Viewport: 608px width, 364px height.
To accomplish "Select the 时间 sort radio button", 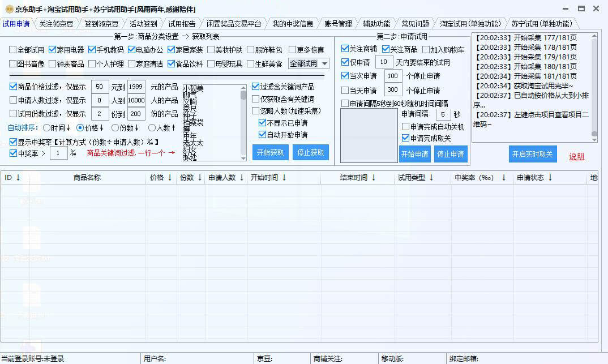I will click(46, 127).
